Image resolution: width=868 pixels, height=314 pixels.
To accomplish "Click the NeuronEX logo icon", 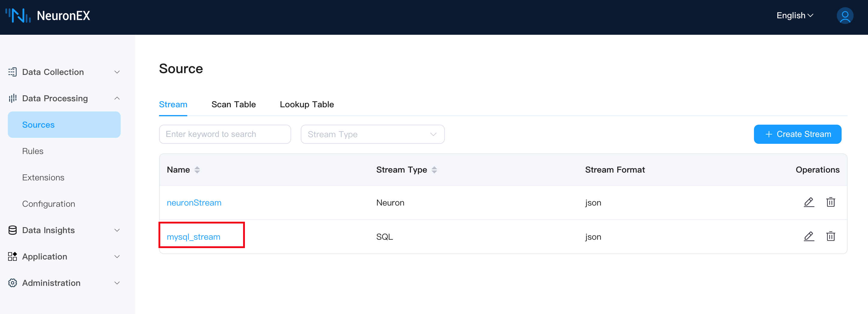I will [x=17, y=16].
